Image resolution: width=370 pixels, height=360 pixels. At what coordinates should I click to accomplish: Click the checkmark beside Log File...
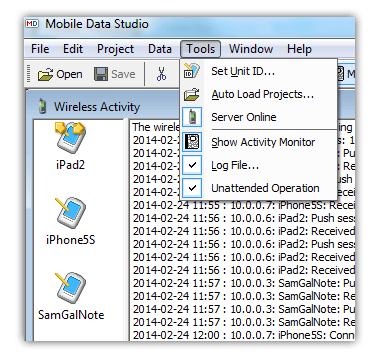pos(192,165)
